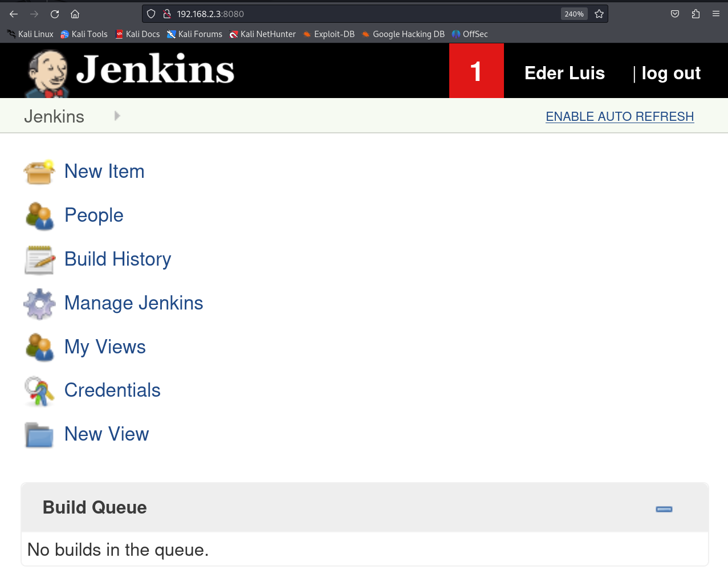Open the Credentials keys icon

coord(39,391)
